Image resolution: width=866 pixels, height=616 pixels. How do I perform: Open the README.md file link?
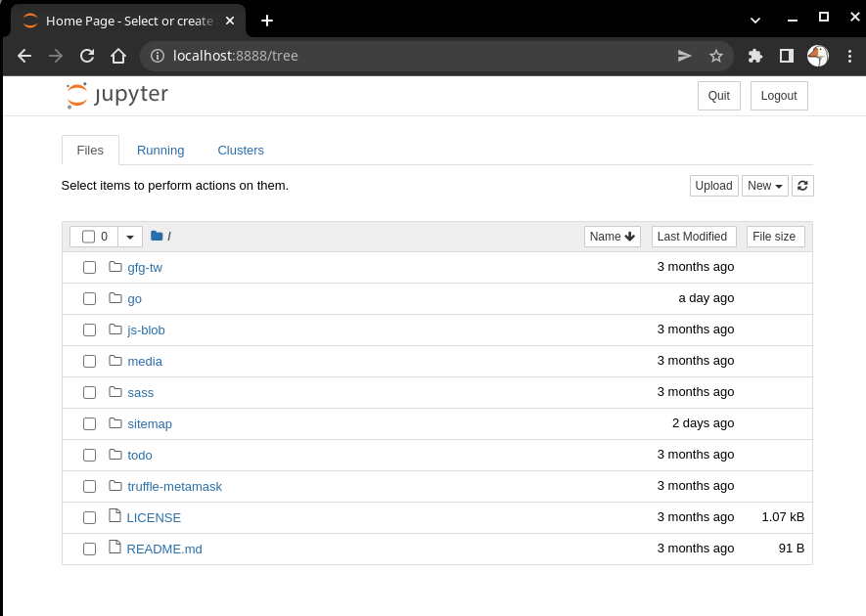coord(164,550)
